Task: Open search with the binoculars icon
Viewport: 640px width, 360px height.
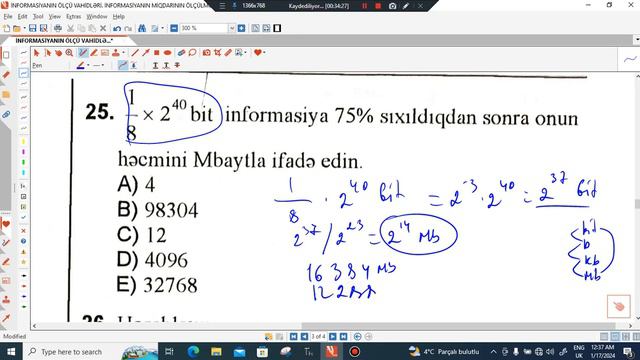Action: point(142,28)
